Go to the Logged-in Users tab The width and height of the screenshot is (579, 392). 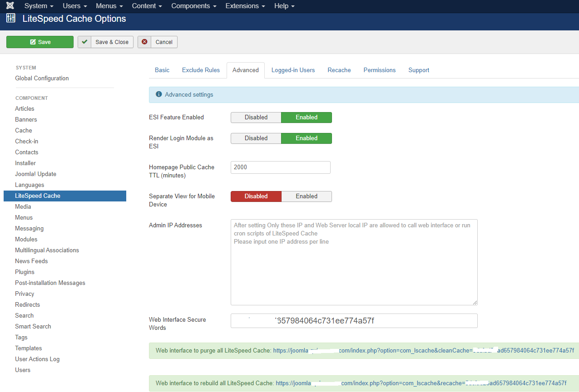293,70
